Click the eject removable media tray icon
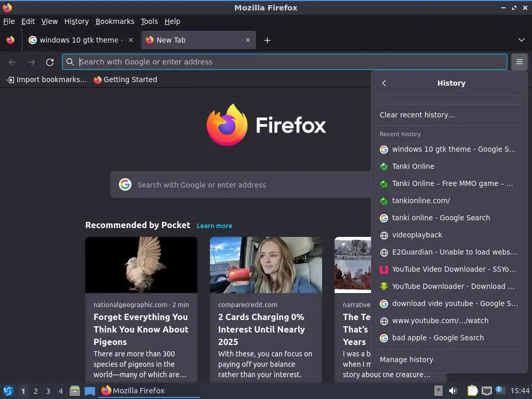The image size is (532, 399). (x=438, y=391)
